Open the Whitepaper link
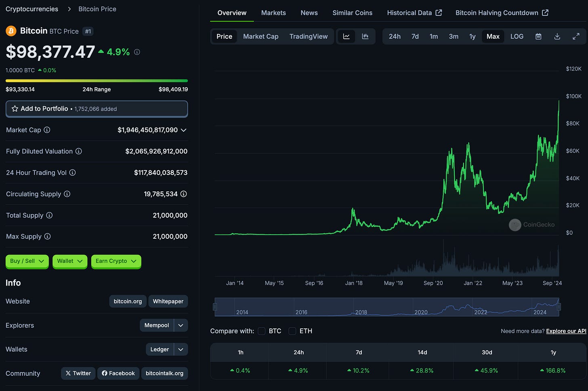Viewport: 588px width, 391px height. (168, 301)
